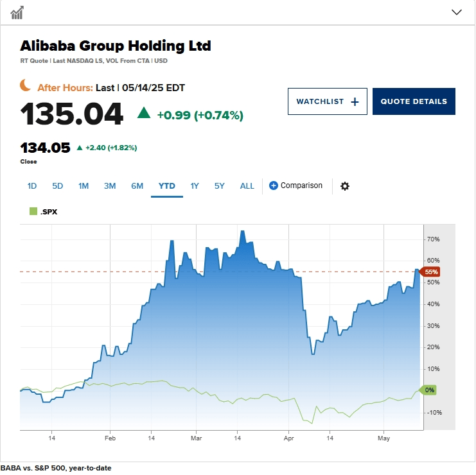Click the red 55% price marker

[x=430, y=272]
